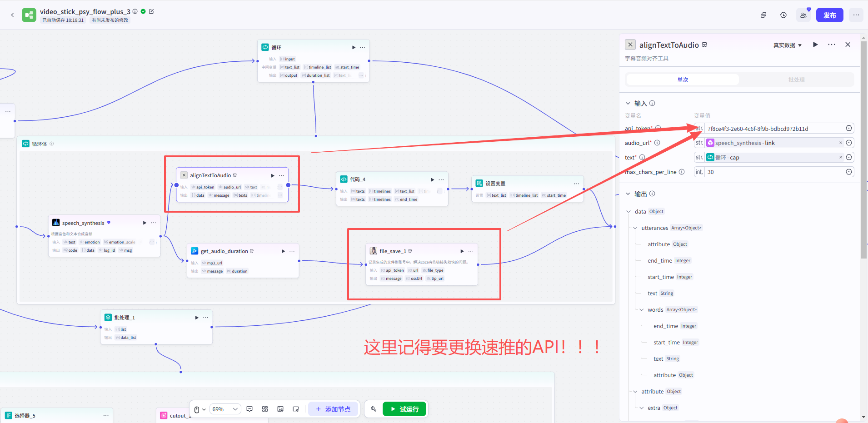Viewport: 868px width, 423px height.
Task: Play the speech_synthesis node
Action: 144,223
